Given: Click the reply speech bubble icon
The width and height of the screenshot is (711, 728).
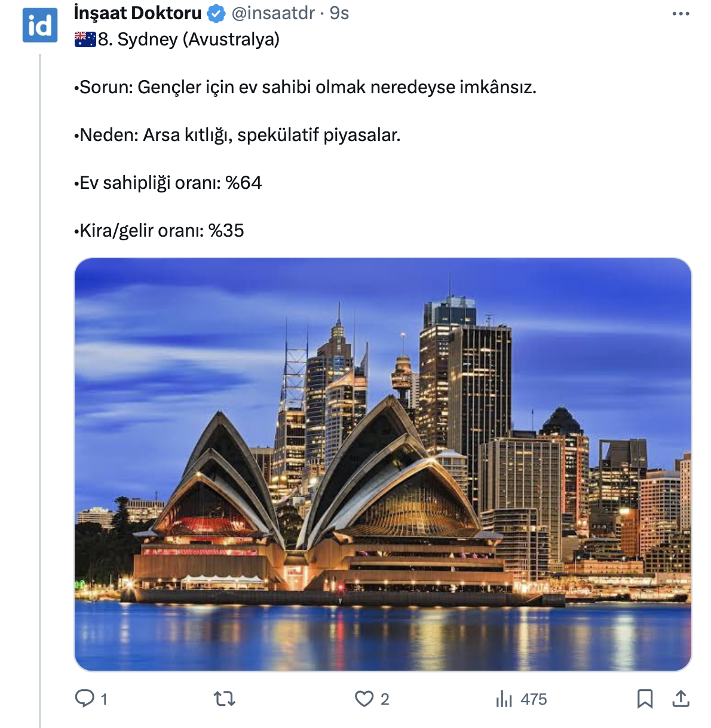Looking at the screenshot, I should point(84,698).
